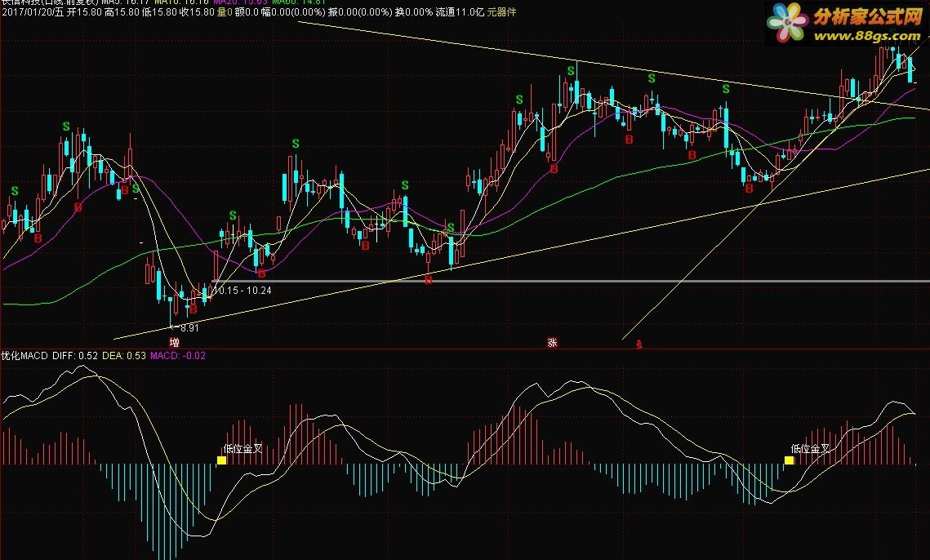Click the red $ marker on timeline

(x=639, y=344)
